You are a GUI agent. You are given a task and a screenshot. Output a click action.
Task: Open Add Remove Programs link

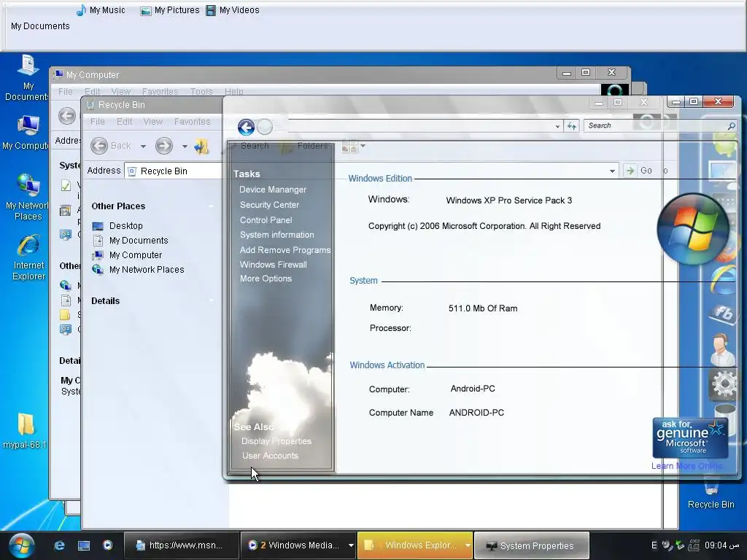tap(285, 250)
